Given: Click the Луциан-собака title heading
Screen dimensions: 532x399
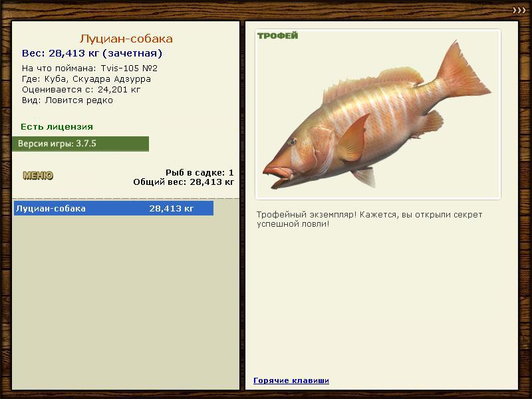Looking at the screenshot, I should [126, 39].
